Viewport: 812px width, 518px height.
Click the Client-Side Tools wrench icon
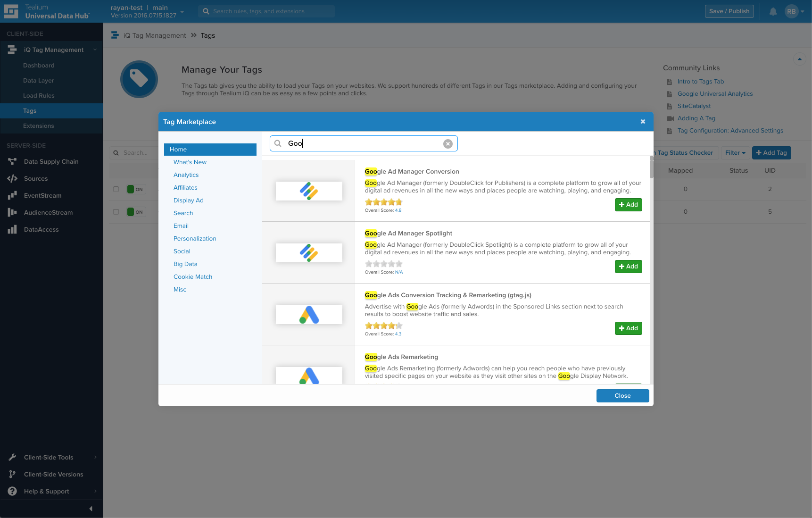(x=12, y=457)
